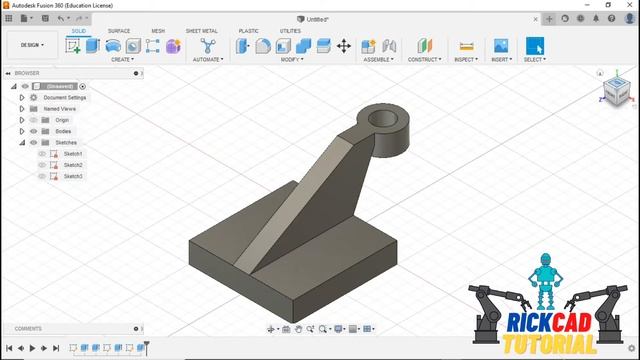Screen dimensions: 640x360
Task: Select the Offset Plane construct tool
Action: click(x=424, y=46)
